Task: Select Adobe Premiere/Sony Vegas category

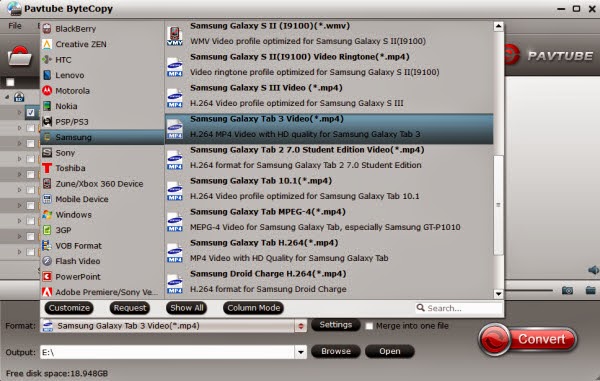Action: 102,292
